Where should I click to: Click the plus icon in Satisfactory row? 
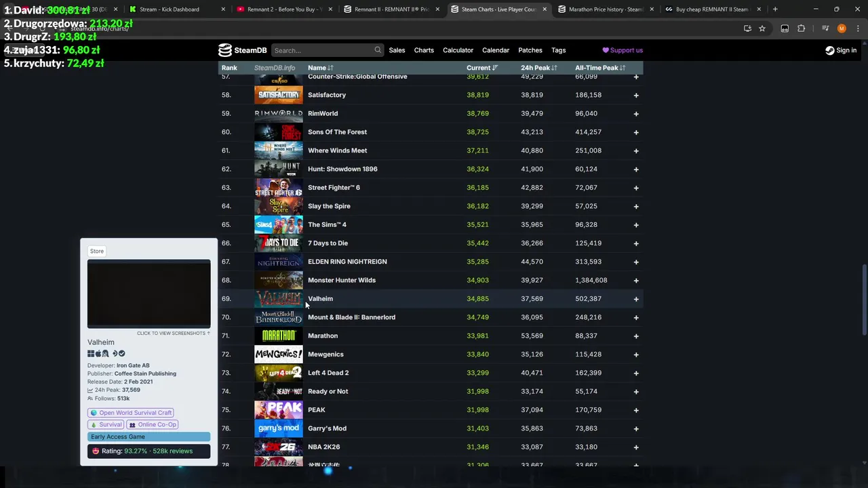[x=636, y=95]
